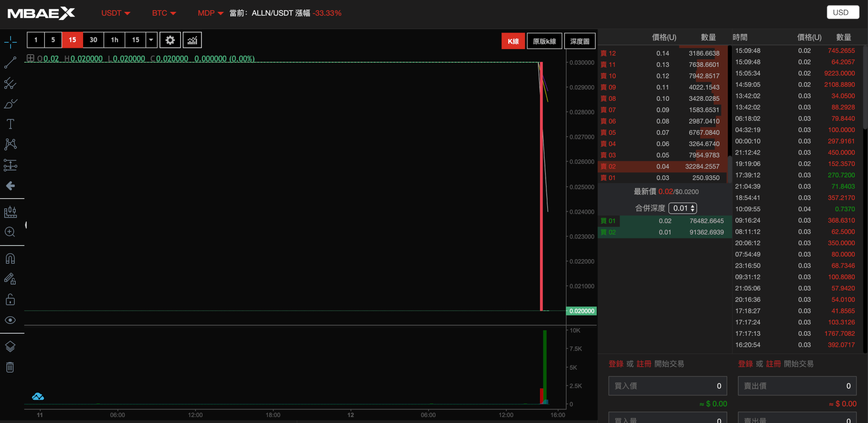
Task: Open the indicators chart icon
Action: click(192, 40)
